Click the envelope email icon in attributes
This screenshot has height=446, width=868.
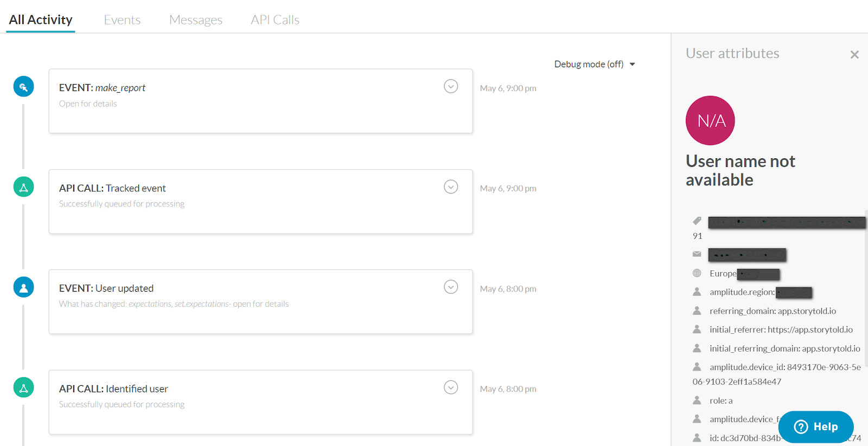pyautogui.click(x=697, y=254)
